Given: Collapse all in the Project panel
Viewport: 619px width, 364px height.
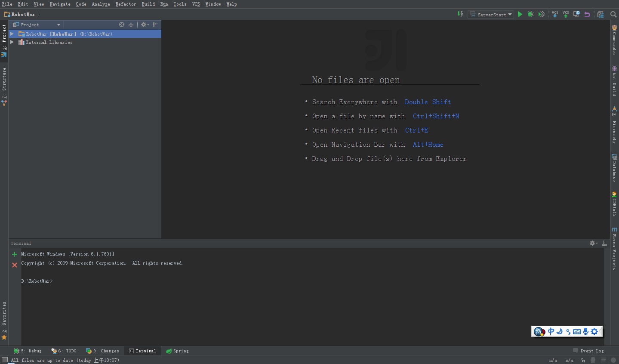Looking at the screenshot, I should pos(131,25).
